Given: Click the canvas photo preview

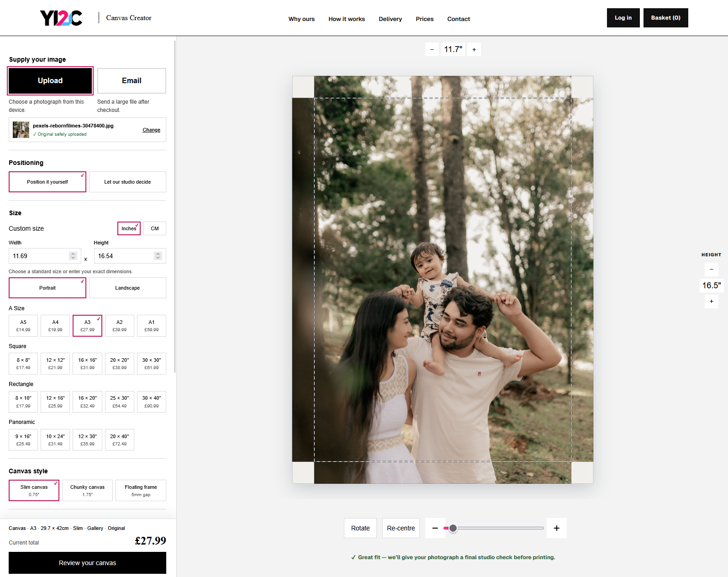Looking at the screenshot, I should pyautogui.click(x=443, y=280).
